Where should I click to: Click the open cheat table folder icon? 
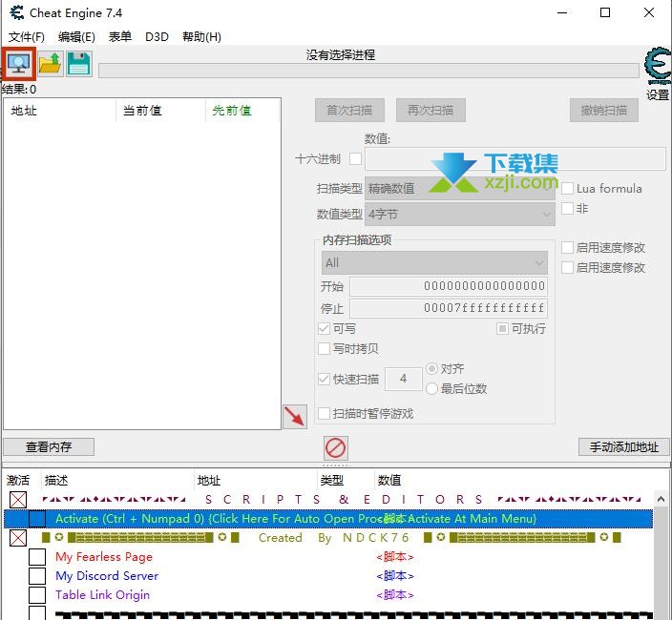[x=51, y=64]
